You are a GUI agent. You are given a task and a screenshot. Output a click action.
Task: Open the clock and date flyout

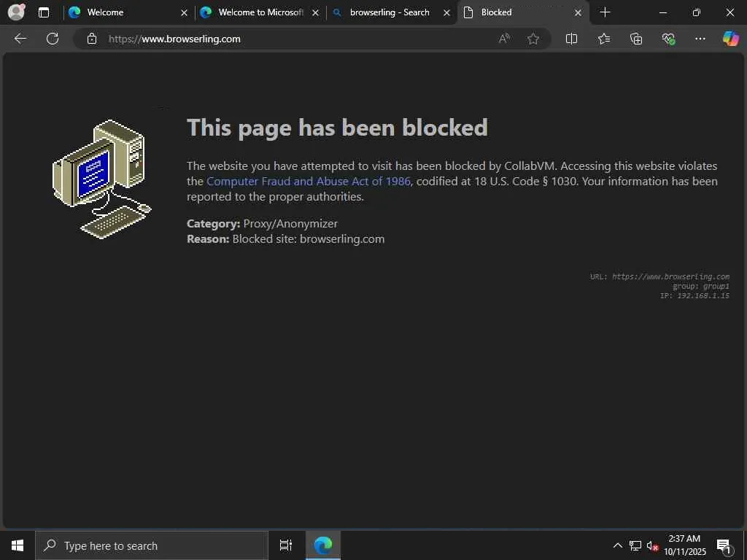(x=684, y=545)
